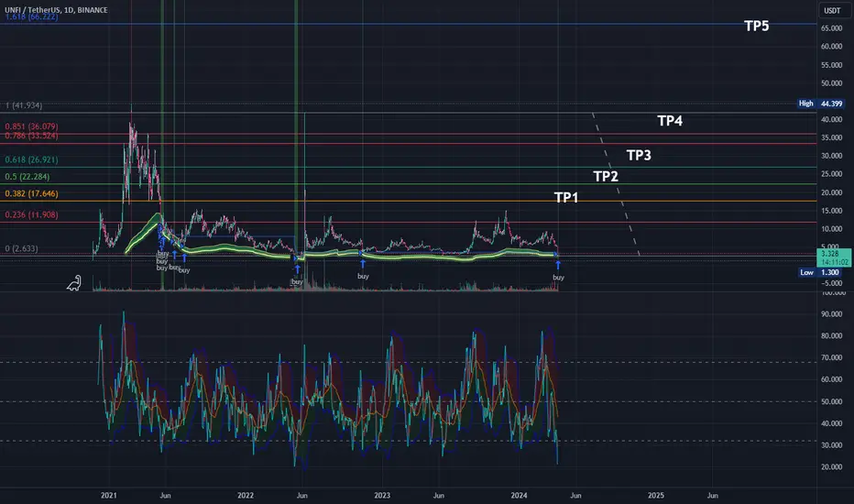This screenshot has height=504, width=854.
Task: Open the USDT currency selector
Action: point(832,10)
